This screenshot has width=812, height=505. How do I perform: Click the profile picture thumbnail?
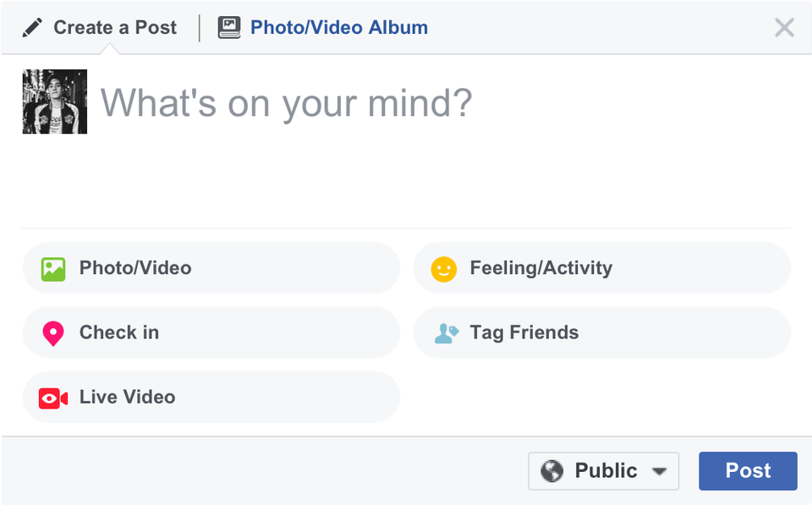[x=55, y=102]
